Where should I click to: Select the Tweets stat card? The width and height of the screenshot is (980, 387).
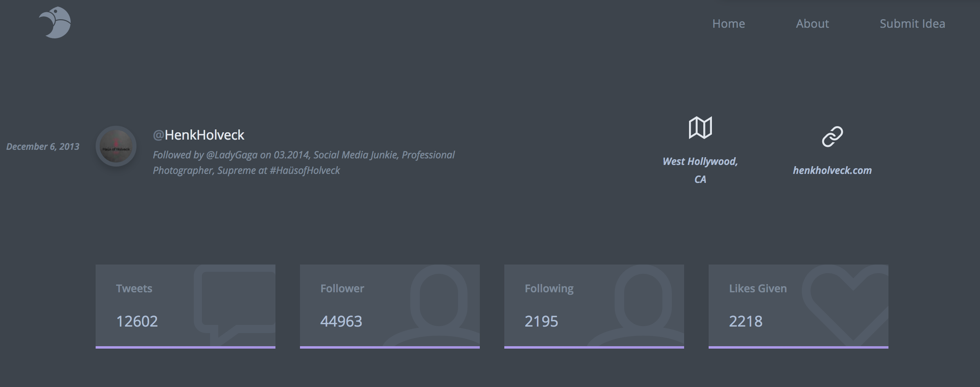coord(186,307)
